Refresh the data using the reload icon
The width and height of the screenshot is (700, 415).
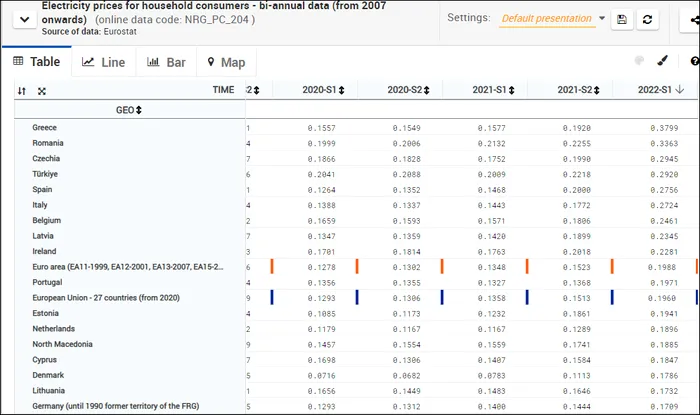pos(647,19)
